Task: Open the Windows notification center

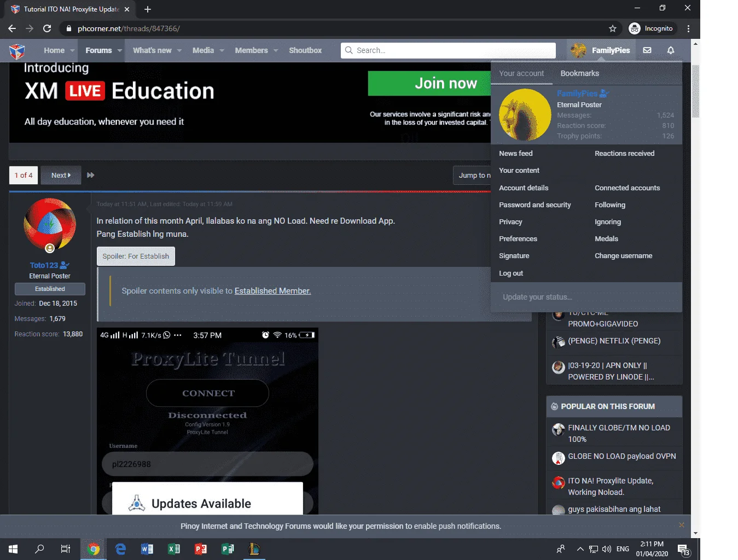Action: click(684, 550)
